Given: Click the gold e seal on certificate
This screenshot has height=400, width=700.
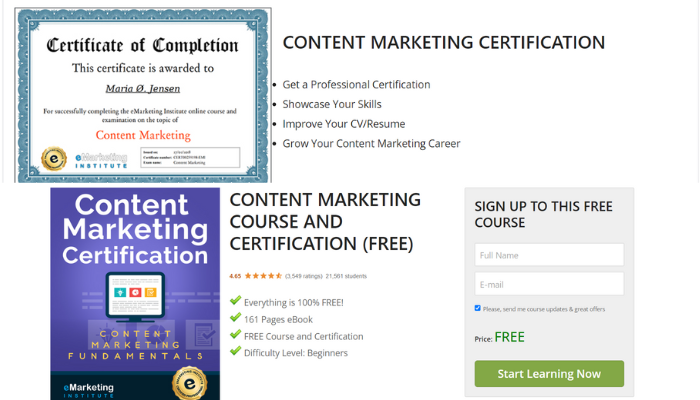Looking at the screenshot, I should 54,158.
